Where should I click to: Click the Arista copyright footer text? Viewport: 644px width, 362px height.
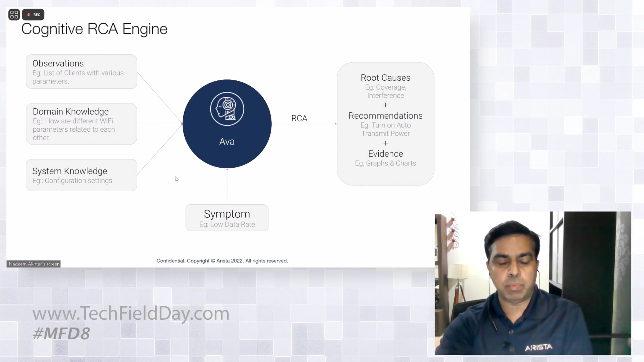coord(222,261)
